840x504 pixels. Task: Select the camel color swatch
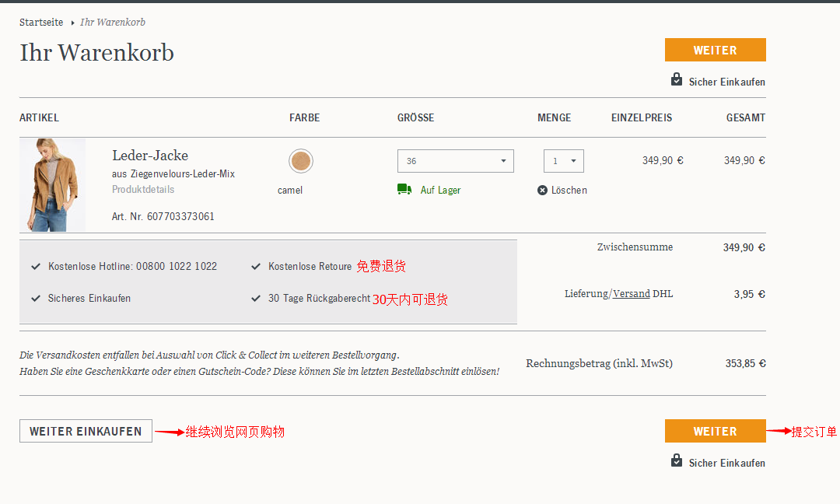point(301,162)
